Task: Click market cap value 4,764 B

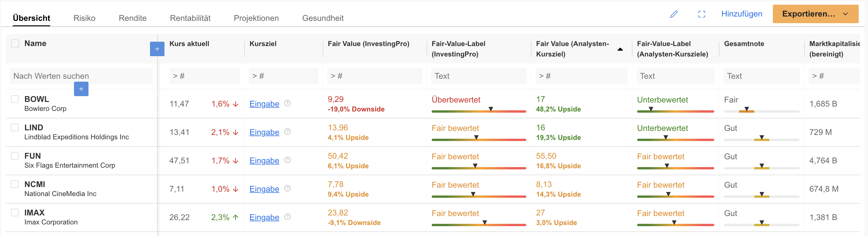Action: tap(823, 161)
